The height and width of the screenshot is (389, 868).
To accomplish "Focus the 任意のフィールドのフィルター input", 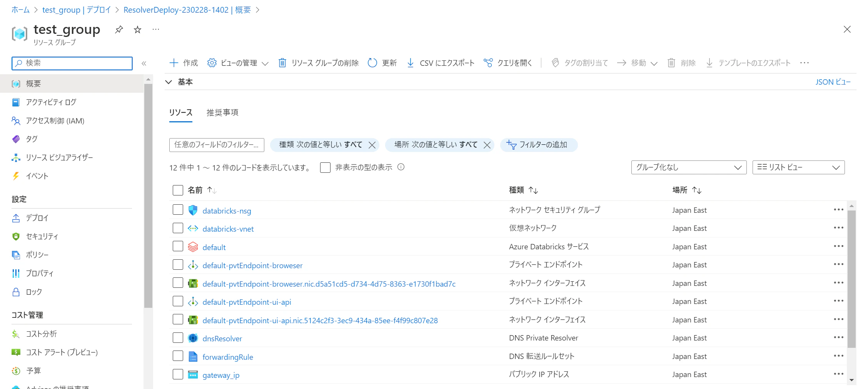I will point(217,145).
